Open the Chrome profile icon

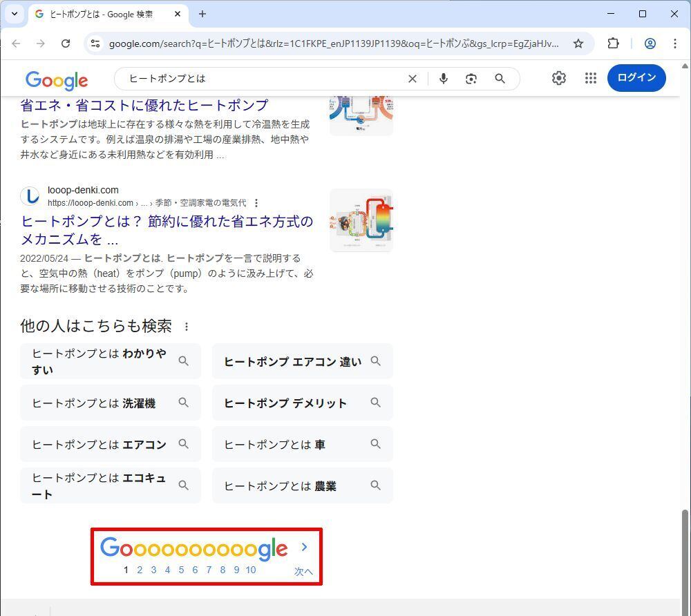[x=650, y=44]
